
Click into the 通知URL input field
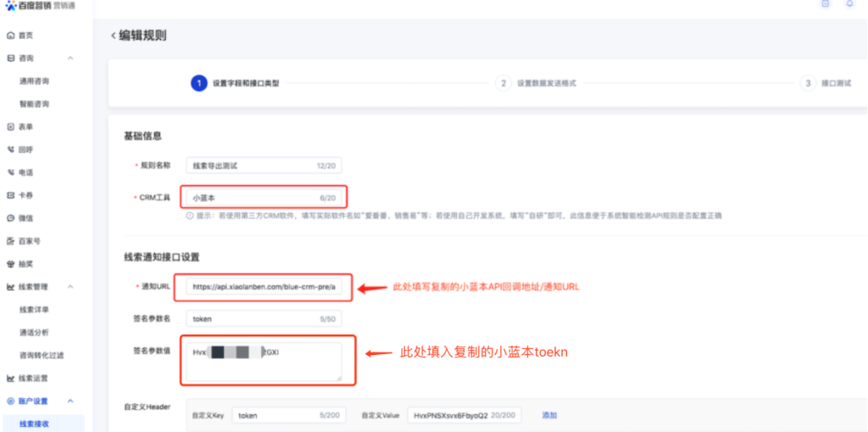[x=264, y=287]
